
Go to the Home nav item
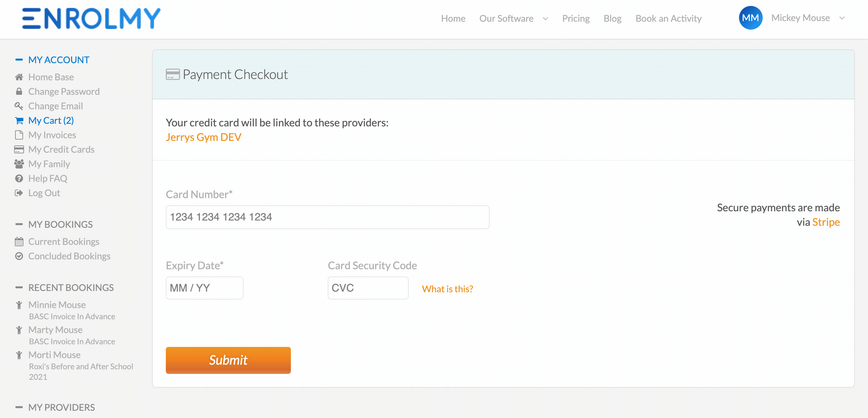(x=453, y=18)
